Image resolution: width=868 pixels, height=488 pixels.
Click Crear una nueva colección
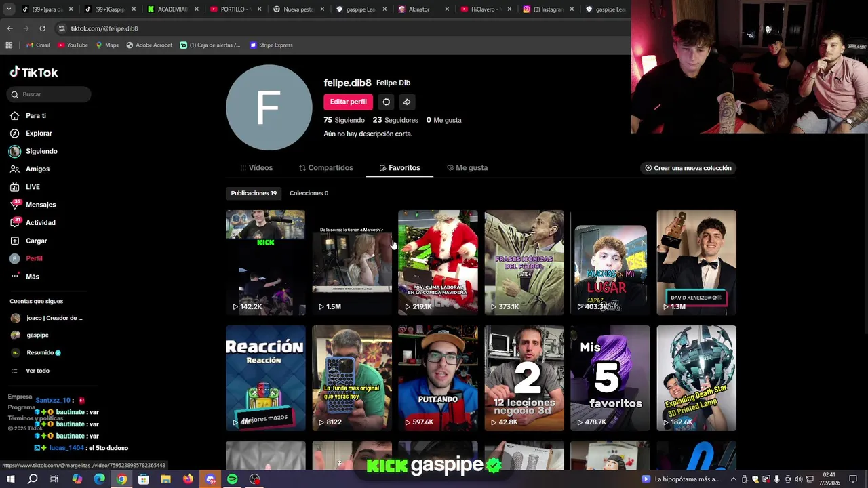[688, 168]
